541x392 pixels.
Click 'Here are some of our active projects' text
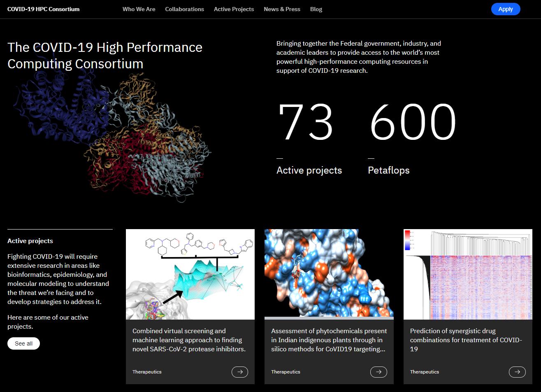pos(48,322)
